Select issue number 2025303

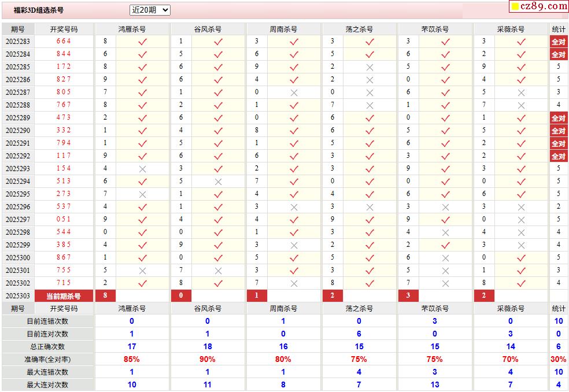pyautogui.click(x=18, y=296)
